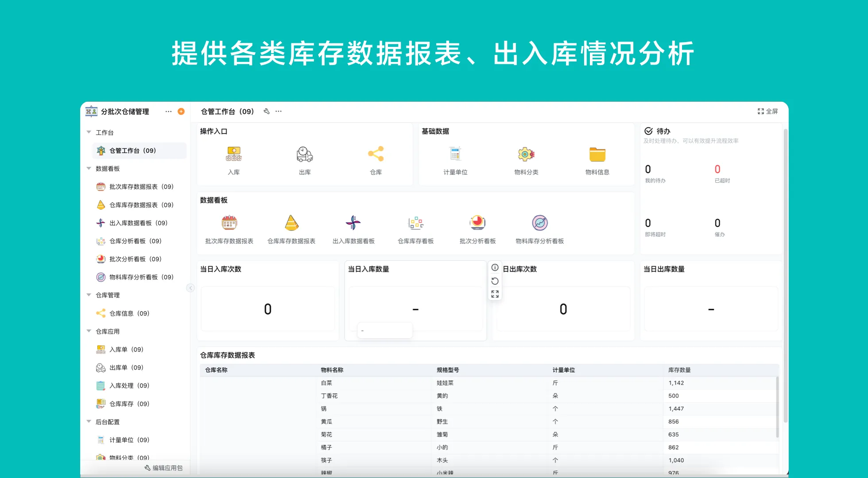Screen dimensions: 868x478
Task: Click the main page vertical scrollbar
Action: pos(785,274)
